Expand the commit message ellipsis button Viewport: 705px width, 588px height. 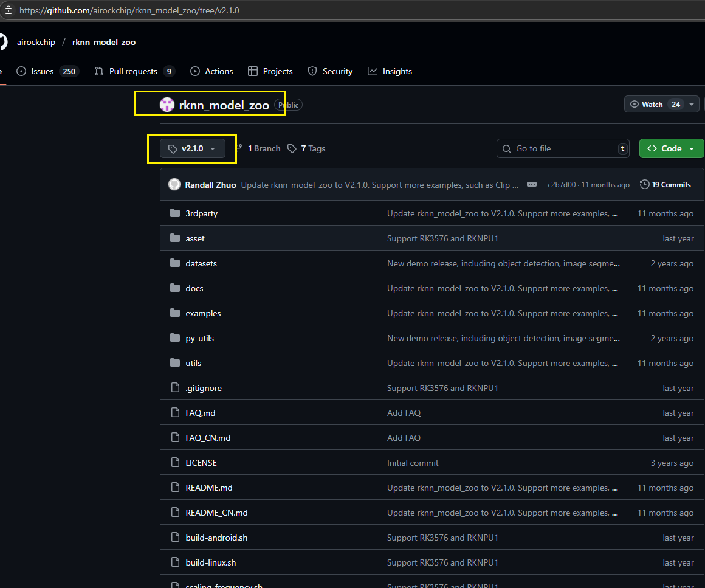[531, 184]
